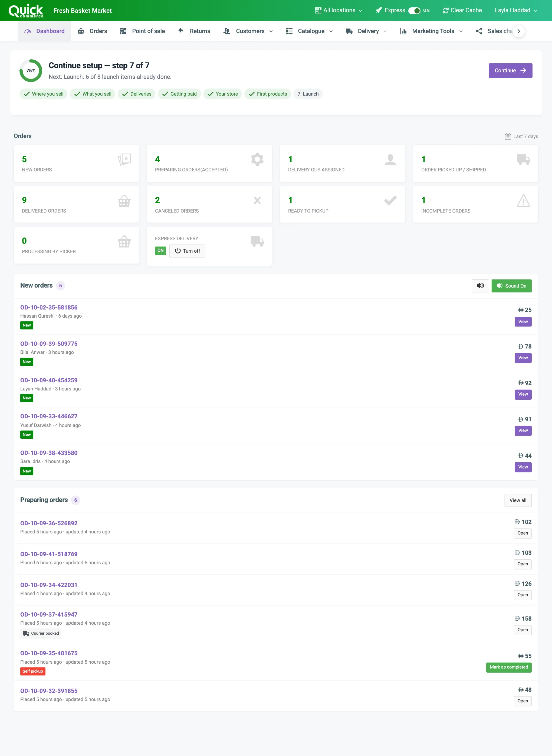Click the Continue setup button
552x756 pixels.
[510, 71]
